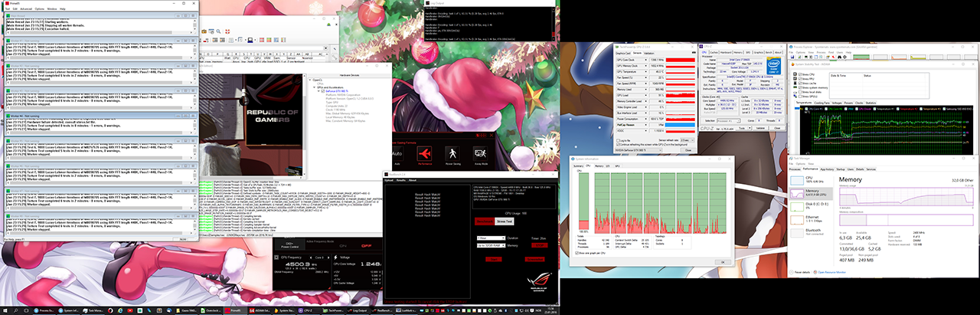Screen dimensions: 980x315
Task: Switch to the Memory tab in CPU-Z
Action: click(738, 52)
